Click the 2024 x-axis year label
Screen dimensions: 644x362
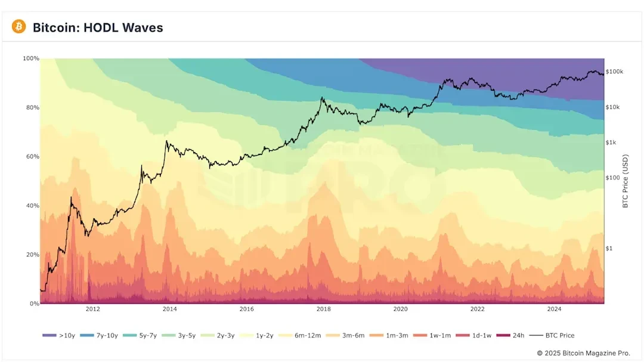(x=555, y=309)
